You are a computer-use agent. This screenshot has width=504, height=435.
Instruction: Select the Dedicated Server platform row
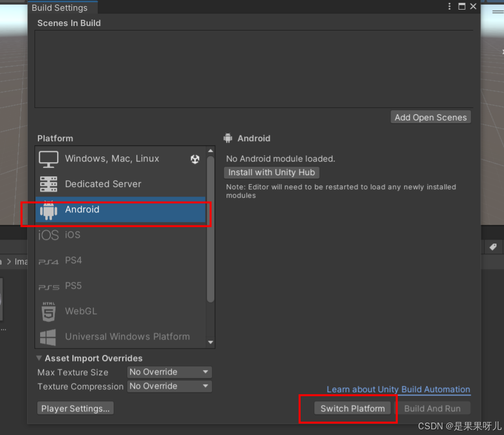coord(120,184)
